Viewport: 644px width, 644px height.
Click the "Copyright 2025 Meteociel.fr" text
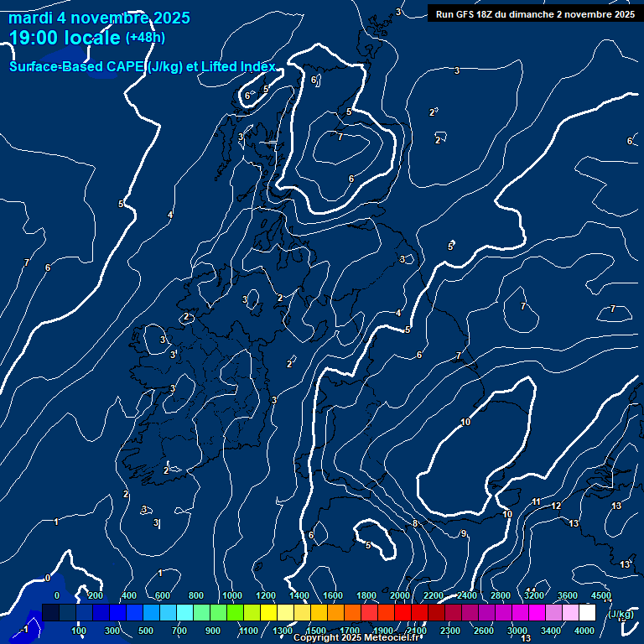click(x=356, y=637)
